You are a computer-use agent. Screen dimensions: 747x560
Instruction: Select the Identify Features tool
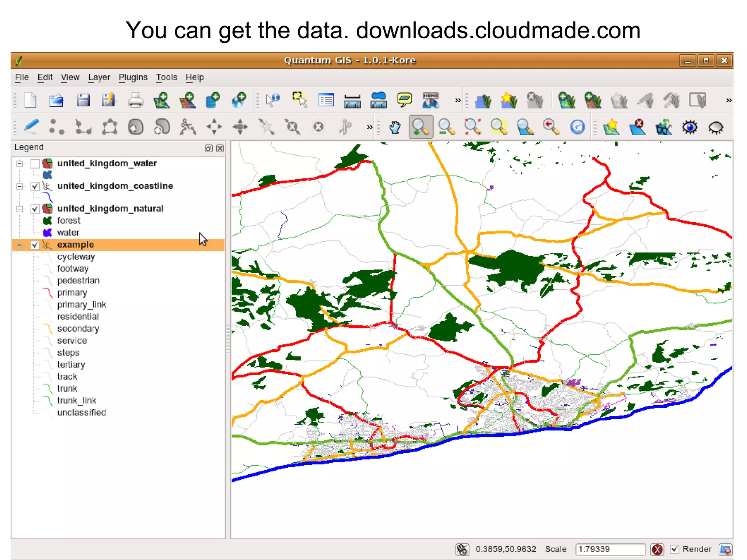tap(272, 100)
